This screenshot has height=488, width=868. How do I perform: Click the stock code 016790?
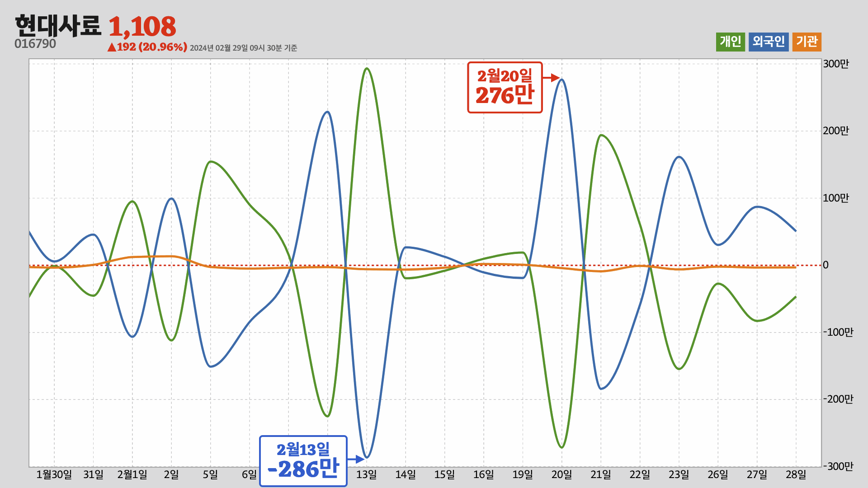35,44
